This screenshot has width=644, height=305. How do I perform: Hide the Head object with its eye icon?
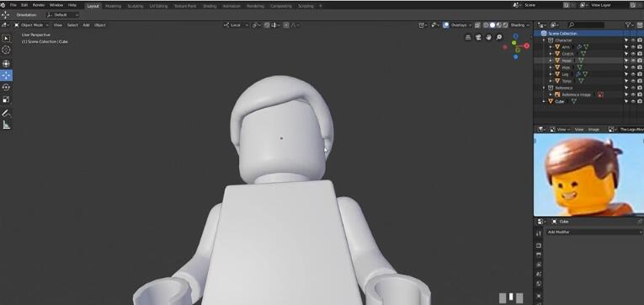click(x=633, y=61)
